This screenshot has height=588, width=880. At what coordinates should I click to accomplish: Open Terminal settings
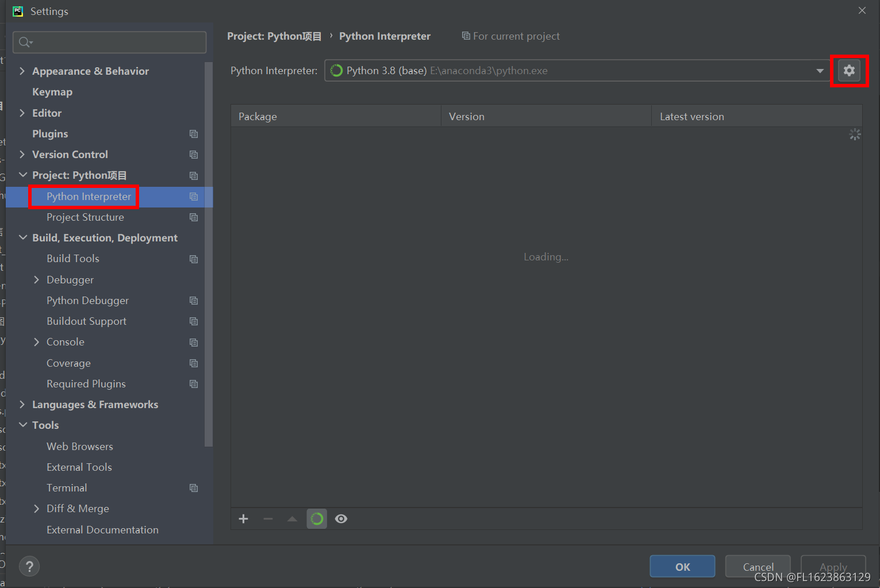(67, 488)
